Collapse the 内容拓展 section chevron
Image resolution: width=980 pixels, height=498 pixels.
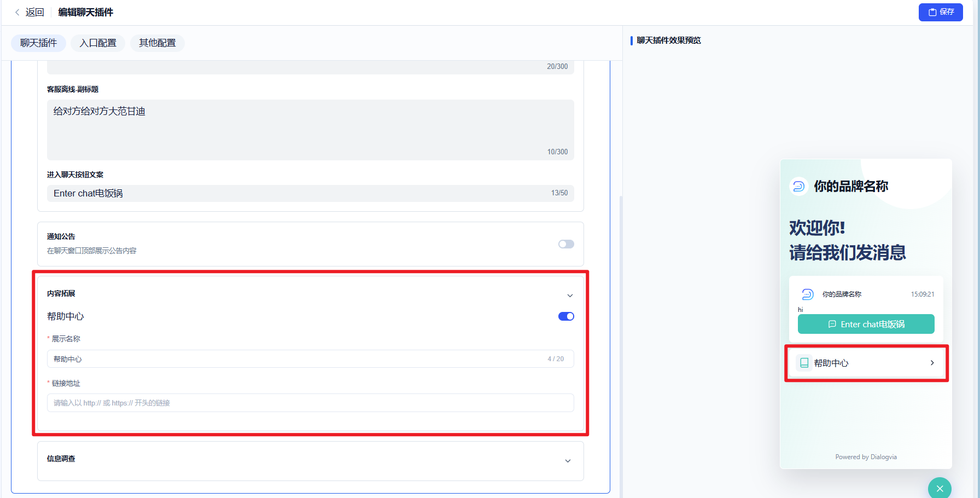570,296
